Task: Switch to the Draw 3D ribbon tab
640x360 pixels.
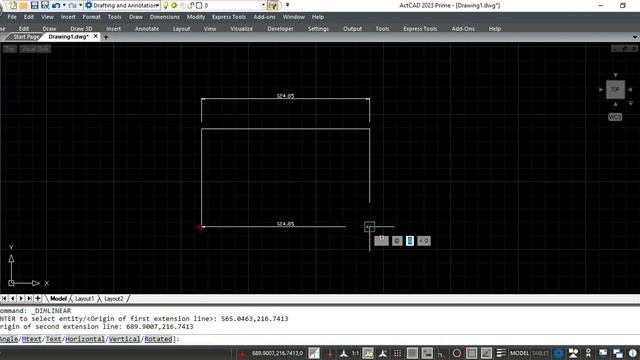Action: point(81,29)
